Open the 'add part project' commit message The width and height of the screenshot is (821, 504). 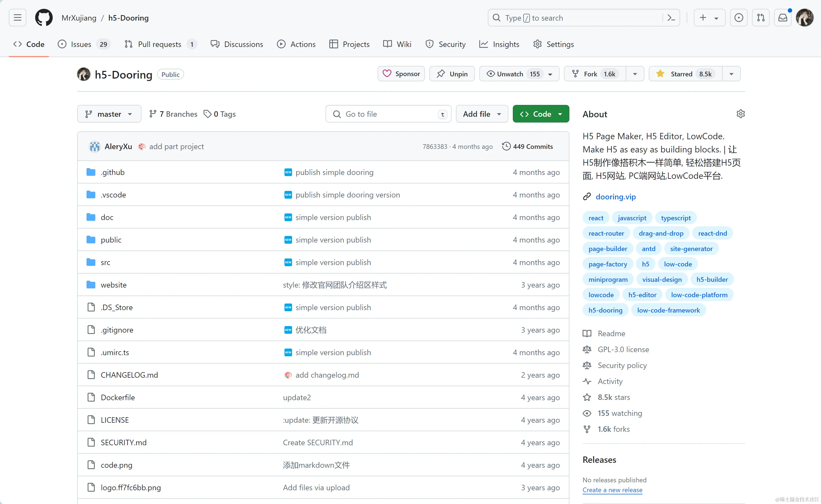pyautogui.click(x=176, y=146)
